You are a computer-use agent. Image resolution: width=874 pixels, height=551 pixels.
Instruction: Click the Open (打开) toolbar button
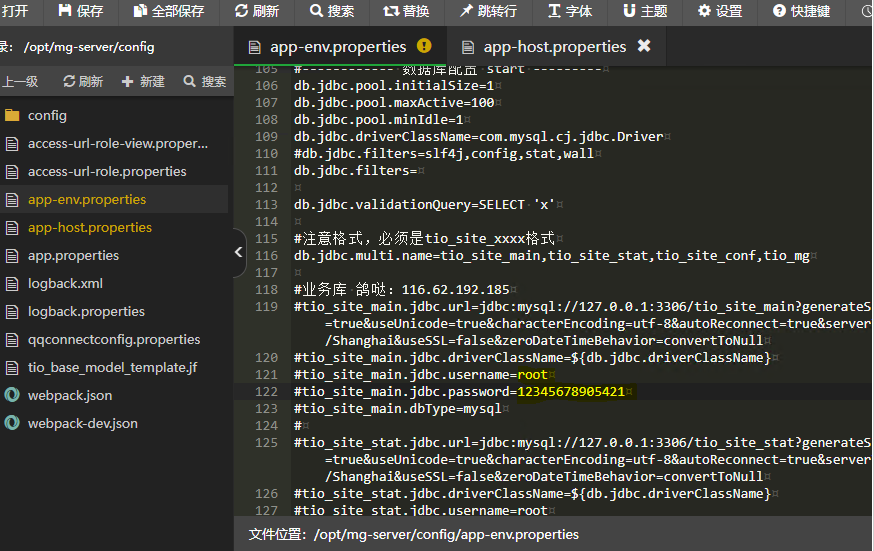(x=14, y=11)
